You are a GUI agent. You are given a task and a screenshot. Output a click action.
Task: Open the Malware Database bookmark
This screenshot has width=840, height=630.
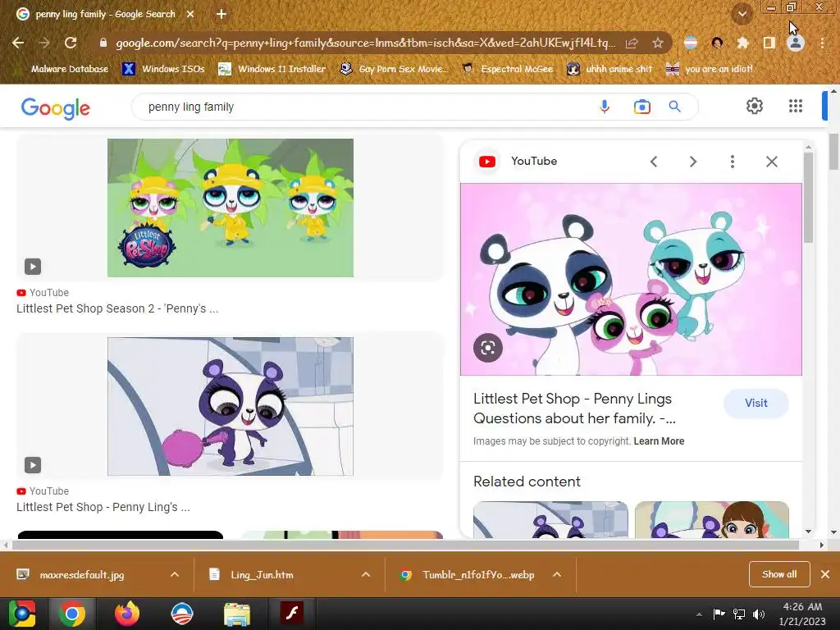(x=62, y=69)
